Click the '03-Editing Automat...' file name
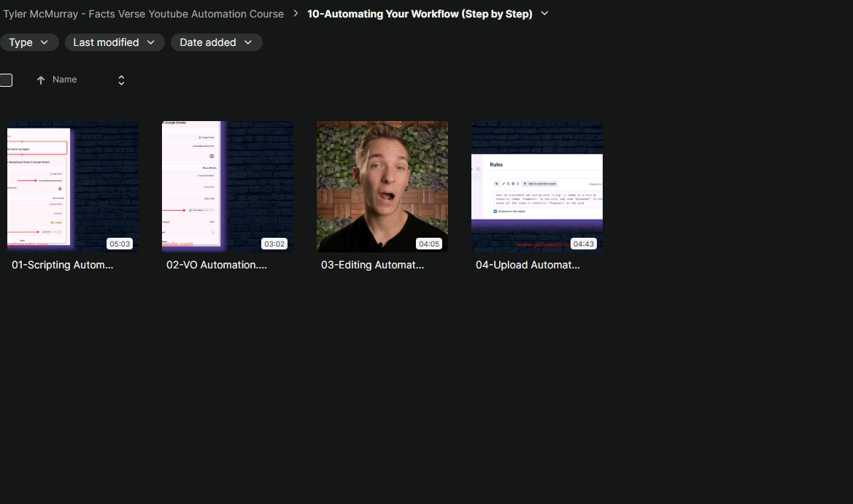Screen dimensions: 853x504 pos(373,265)
